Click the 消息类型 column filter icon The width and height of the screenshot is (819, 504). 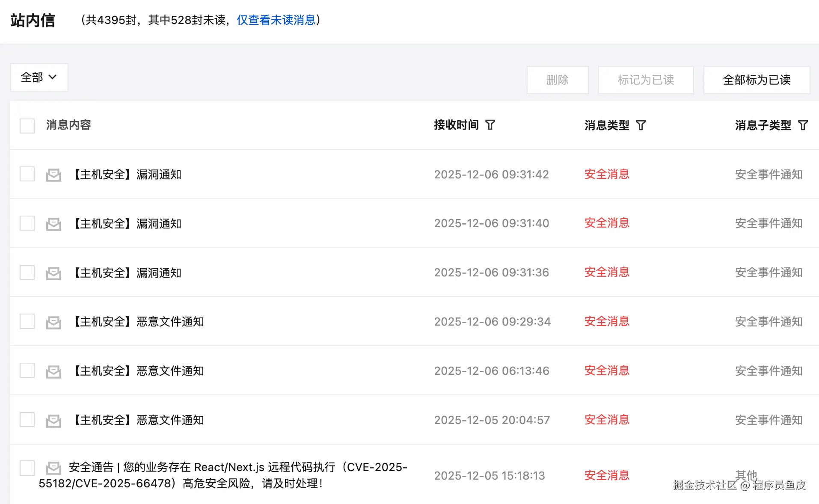(x=641, y=125)
